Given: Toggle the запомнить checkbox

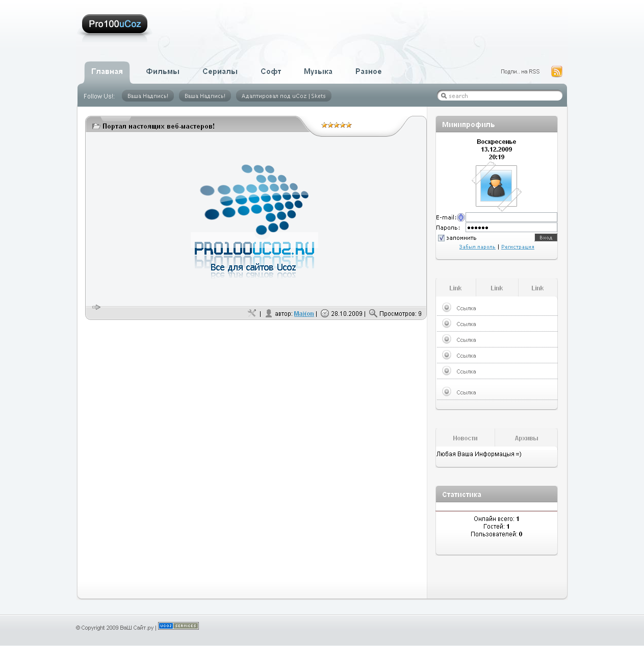Looking at the screenshot, I should (442, 238).
